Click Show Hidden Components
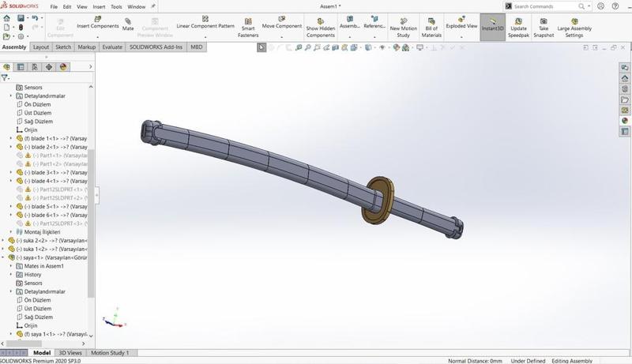632x364 pixels. pos(321,28)
